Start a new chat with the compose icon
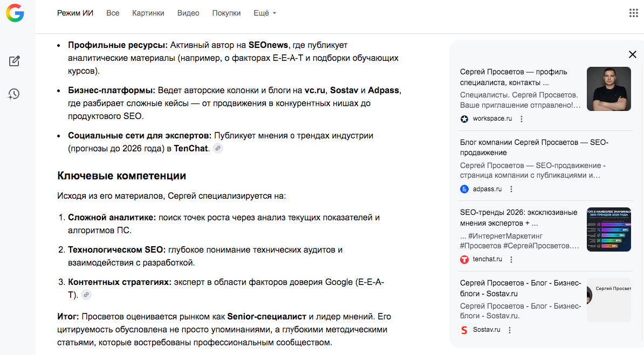Image resolution: width=644 pixels, height=355 pixels. pyautogui.click(x=15, y=61)
